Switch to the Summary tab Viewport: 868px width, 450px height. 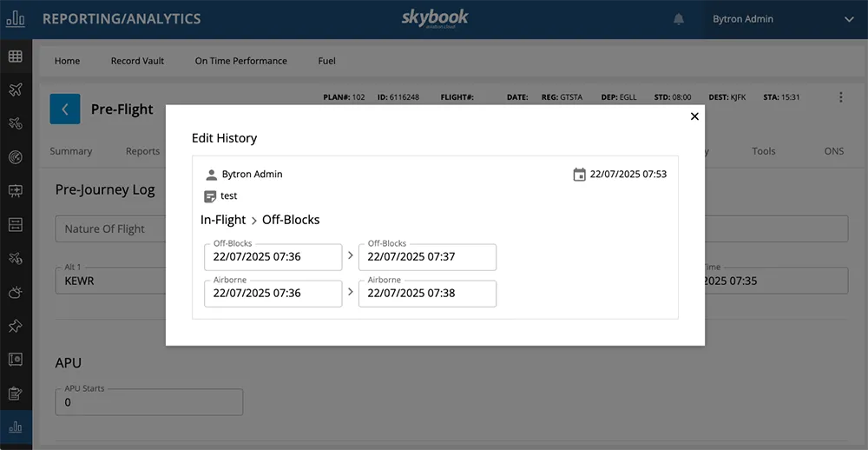[71, 151]
